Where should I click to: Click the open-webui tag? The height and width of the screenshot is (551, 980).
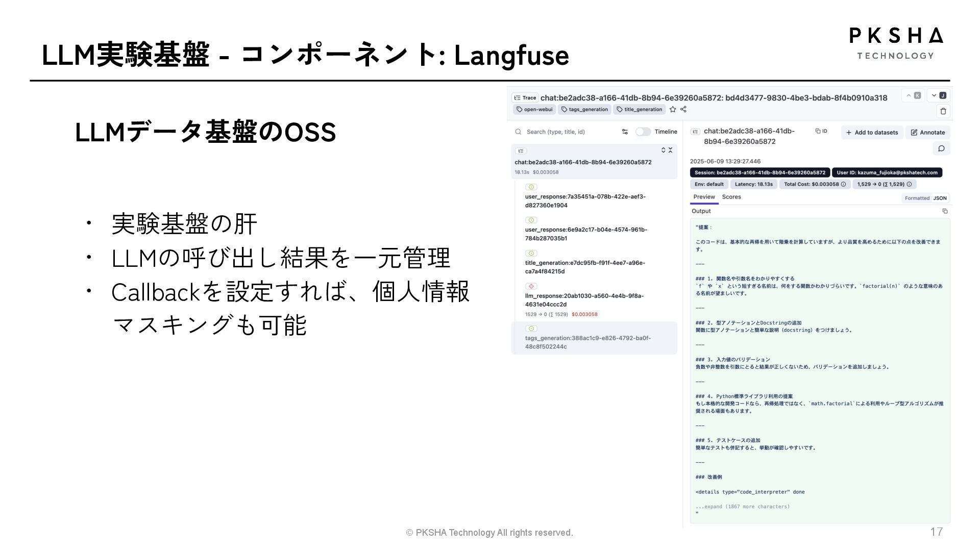click(534, 109)
